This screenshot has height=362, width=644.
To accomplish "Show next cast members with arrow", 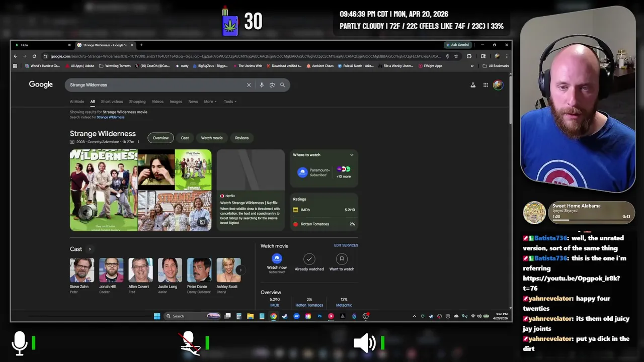I will coord(240,270).
